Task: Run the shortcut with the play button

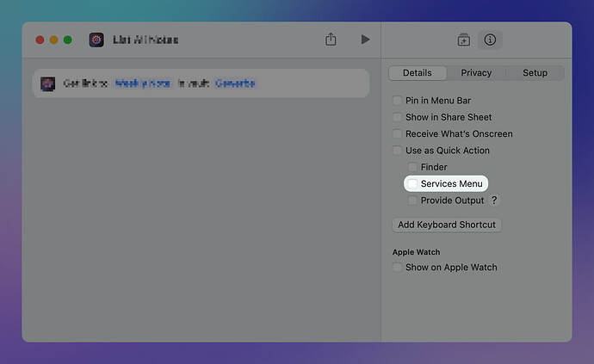Action: pyautogui.click(x=365, y=40)
